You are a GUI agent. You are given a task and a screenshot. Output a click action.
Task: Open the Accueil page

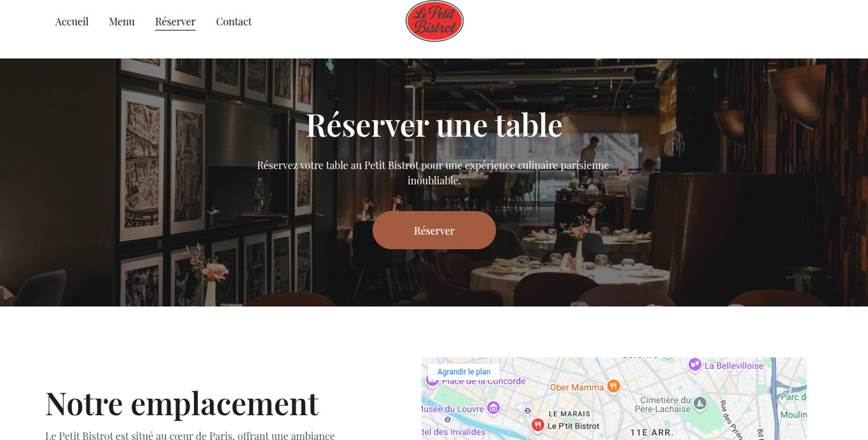[x=71, y=22]
